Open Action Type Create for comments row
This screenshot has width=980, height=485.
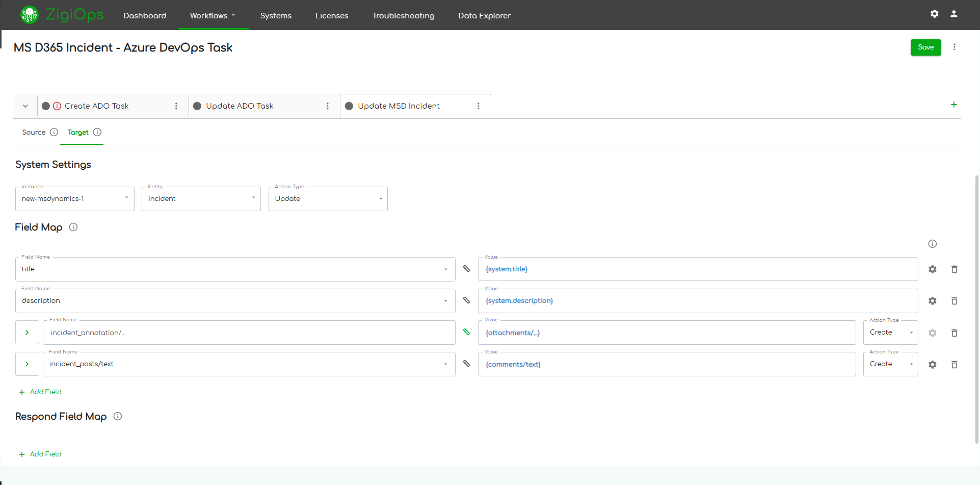(891, 364)
